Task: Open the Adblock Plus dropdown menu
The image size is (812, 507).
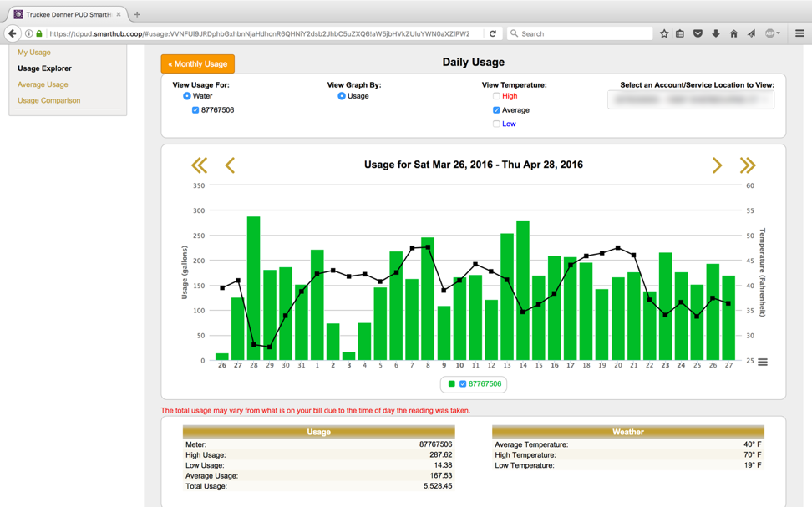Action: (x=773, y=33)
